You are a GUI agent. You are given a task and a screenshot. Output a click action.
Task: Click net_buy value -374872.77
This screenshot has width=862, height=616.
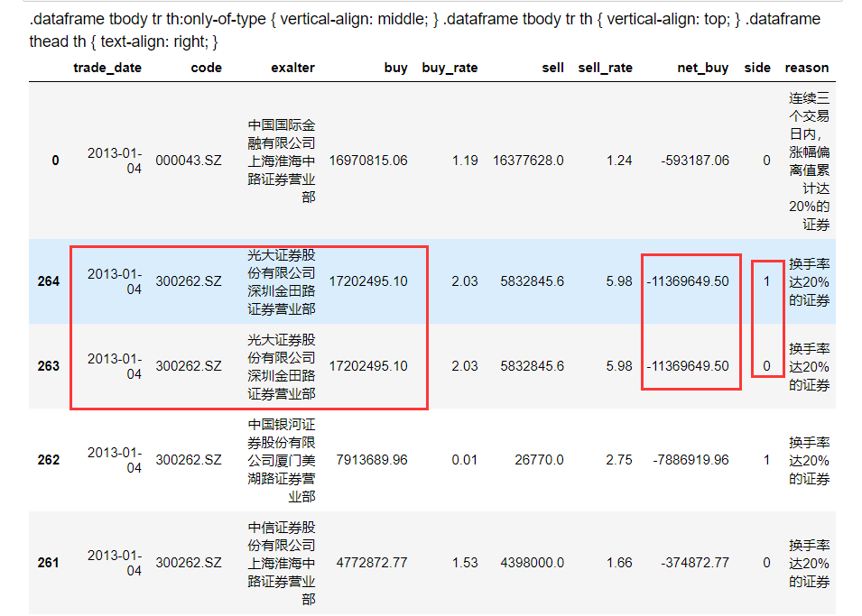click(x=695, y=563)
